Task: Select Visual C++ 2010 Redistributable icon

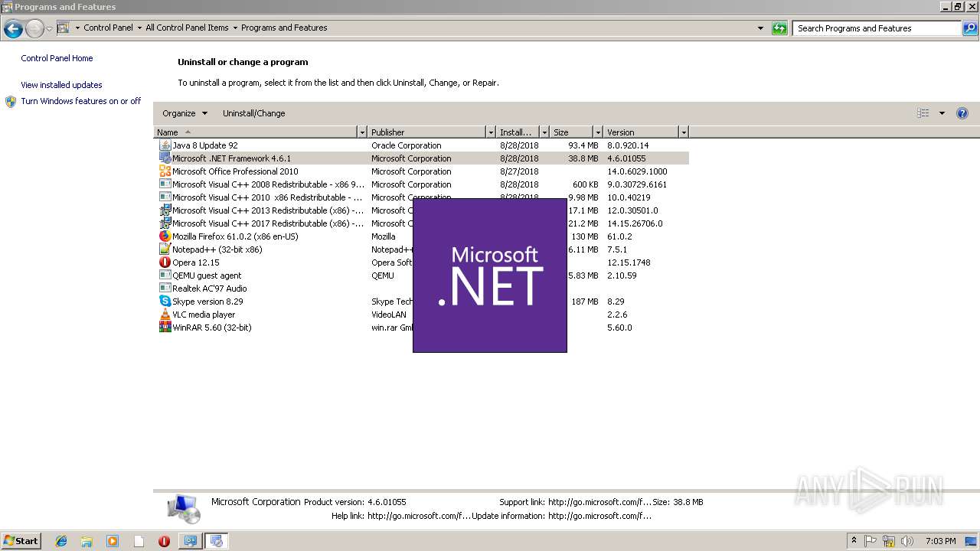Action: point(165,197)
